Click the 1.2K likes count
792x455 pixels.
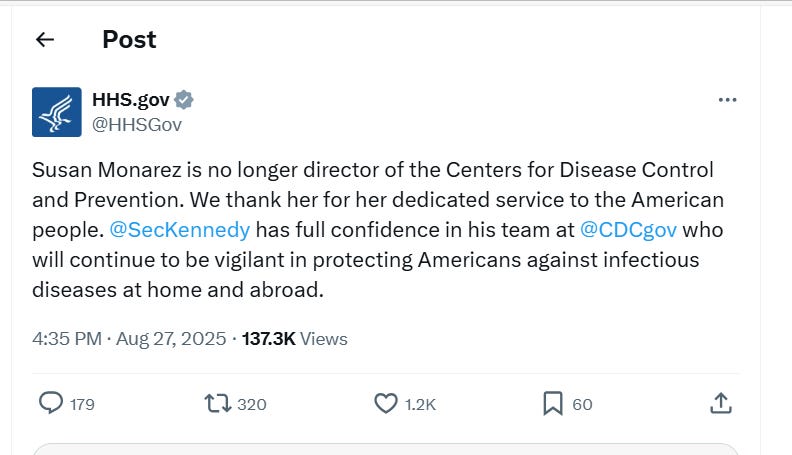coord(420,404)
